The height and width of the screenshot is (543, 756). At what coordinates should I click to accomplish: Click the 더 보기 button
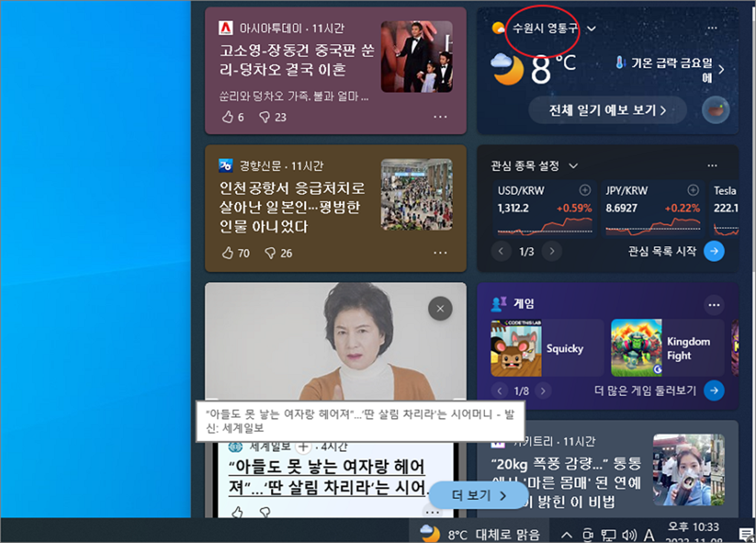pos(479,495)
